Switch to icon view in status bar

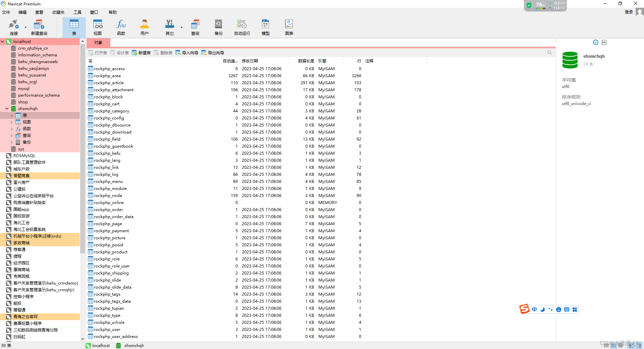606,345
